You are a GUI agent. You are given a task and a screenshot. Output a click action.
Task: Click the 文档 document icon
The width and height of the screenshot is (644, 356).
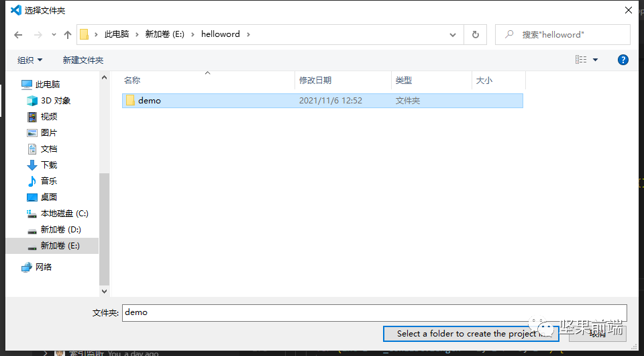[32, 149]
